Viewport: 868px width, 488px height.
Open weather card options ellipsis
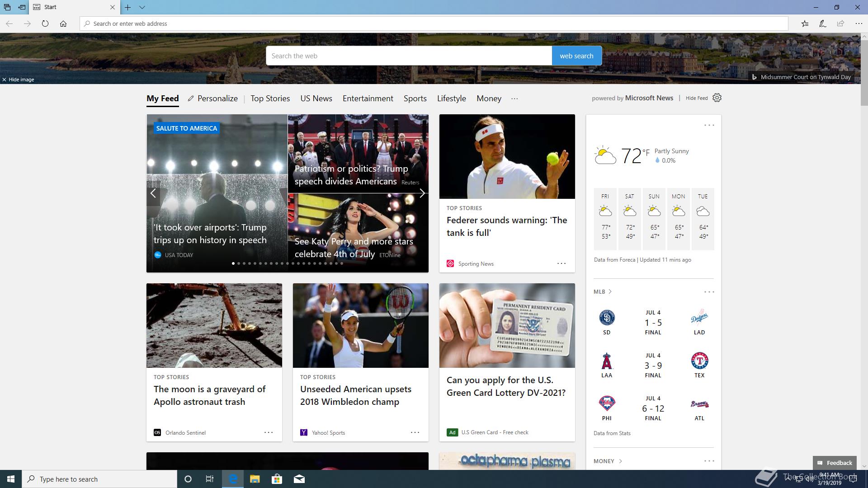[x=709, y=125]
